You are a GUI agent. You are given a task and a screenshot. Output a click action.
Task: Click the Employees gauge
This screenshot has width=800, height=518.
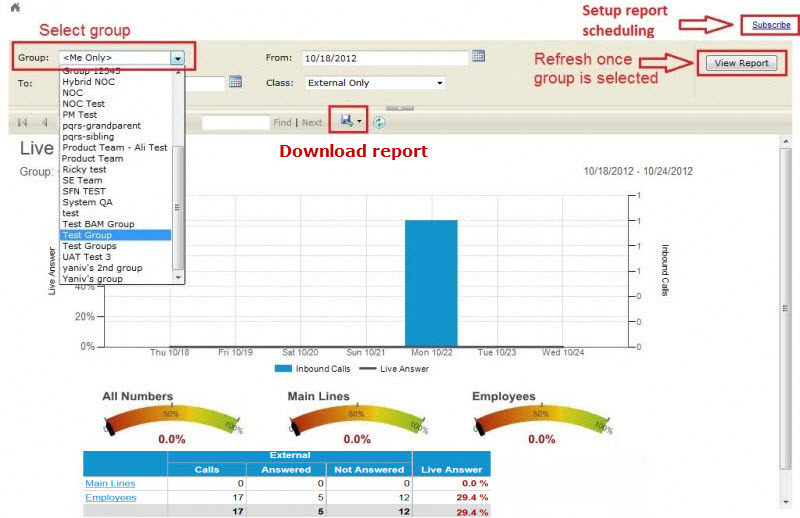[x=542, y=420]
